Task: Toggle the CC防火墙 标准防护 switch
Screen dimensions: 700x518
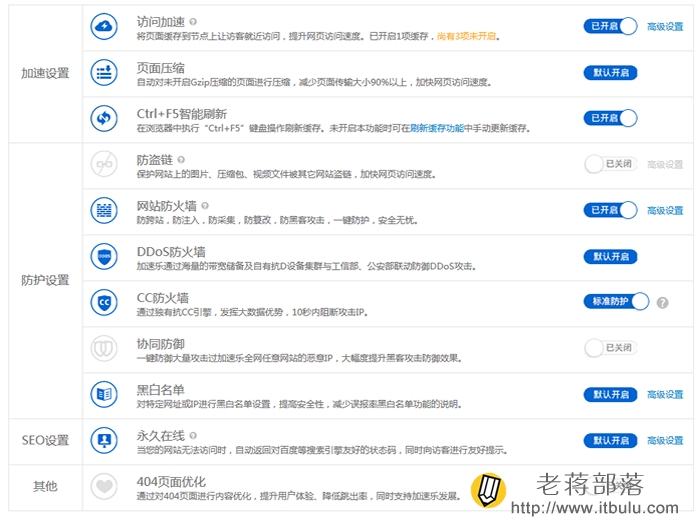Action: (616, 301)
